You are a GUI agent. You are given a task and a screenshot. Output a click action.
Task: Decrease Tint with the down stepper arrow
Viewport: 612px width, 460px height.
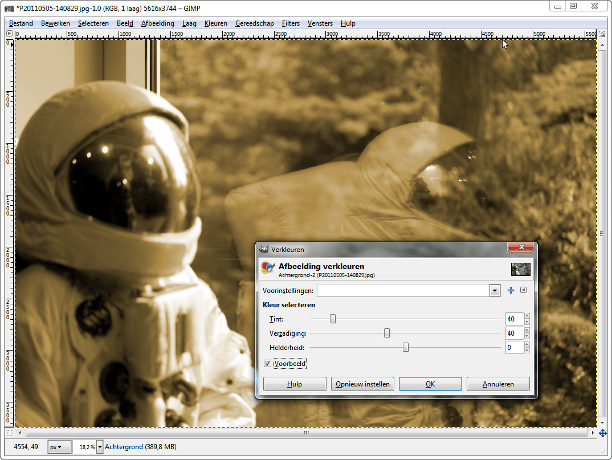tap(527, 322)
